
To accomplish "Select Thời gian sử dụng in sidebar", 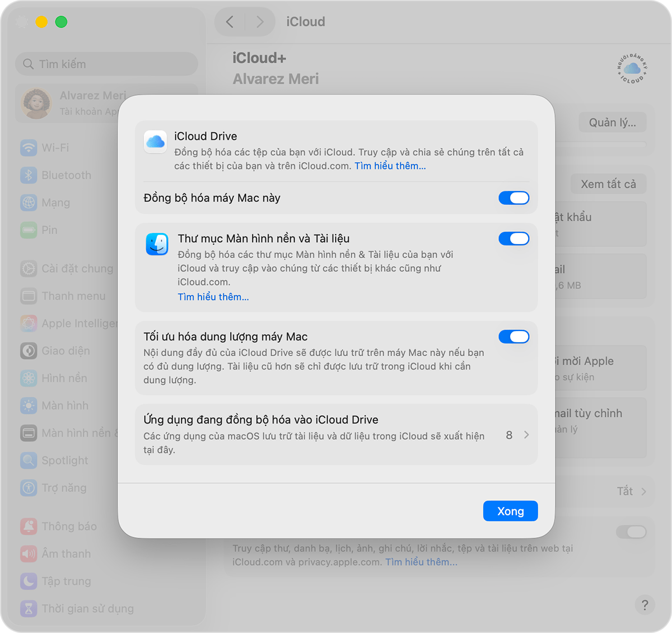I will tap(87, 608).
